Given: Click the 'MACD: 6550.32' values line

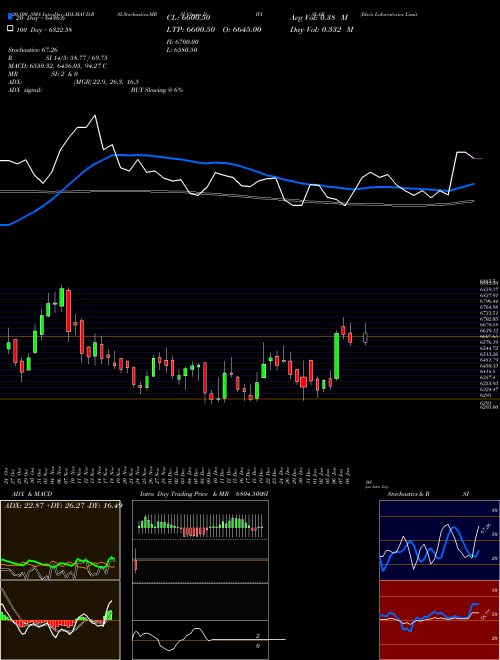Looking at the screenshot, I should [57, 66].
